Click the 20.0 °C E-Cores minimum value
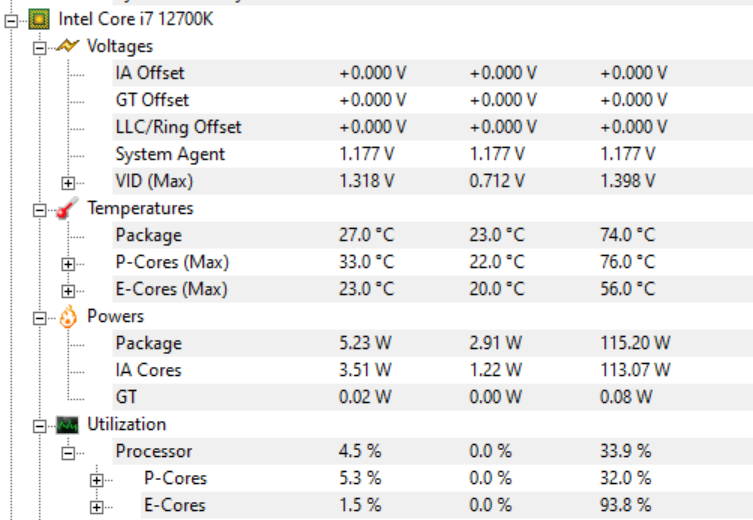Image resolution: width=753 pixels, height=520 pixels. [x=497, y=289]
